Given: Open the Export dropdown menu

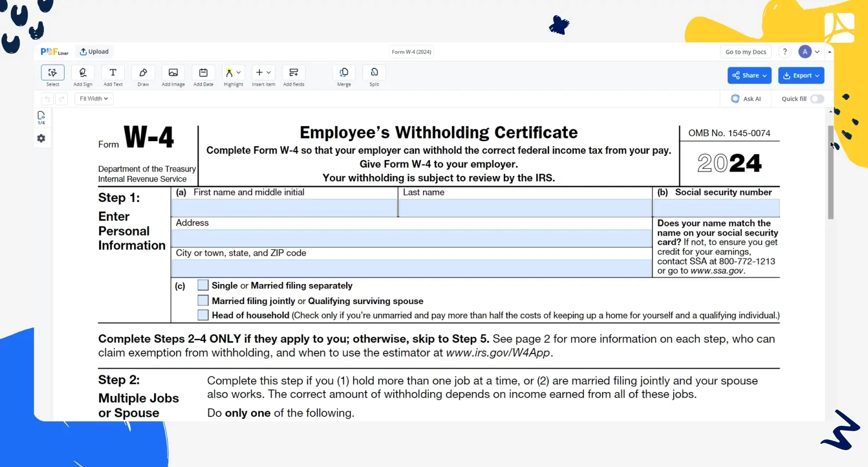Looking at the screenshot, I should (x=801, y=75).
